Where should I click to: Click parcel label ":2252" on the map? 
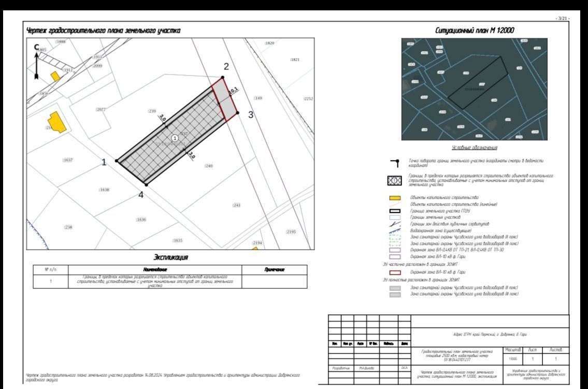tap(308, 99)
